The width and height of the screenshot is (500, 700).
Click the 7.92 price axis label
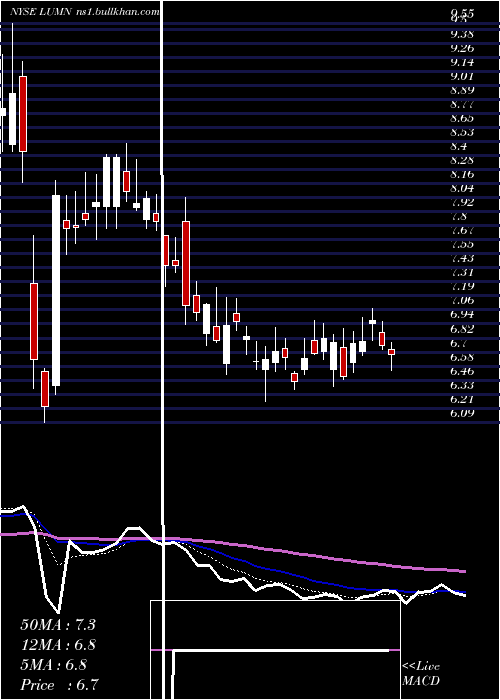[x=462, y=202]
